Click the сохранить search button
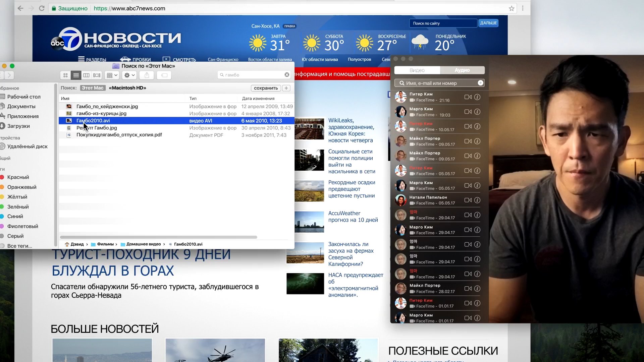The width and height of the screenshot is (644, 362). 266,88
